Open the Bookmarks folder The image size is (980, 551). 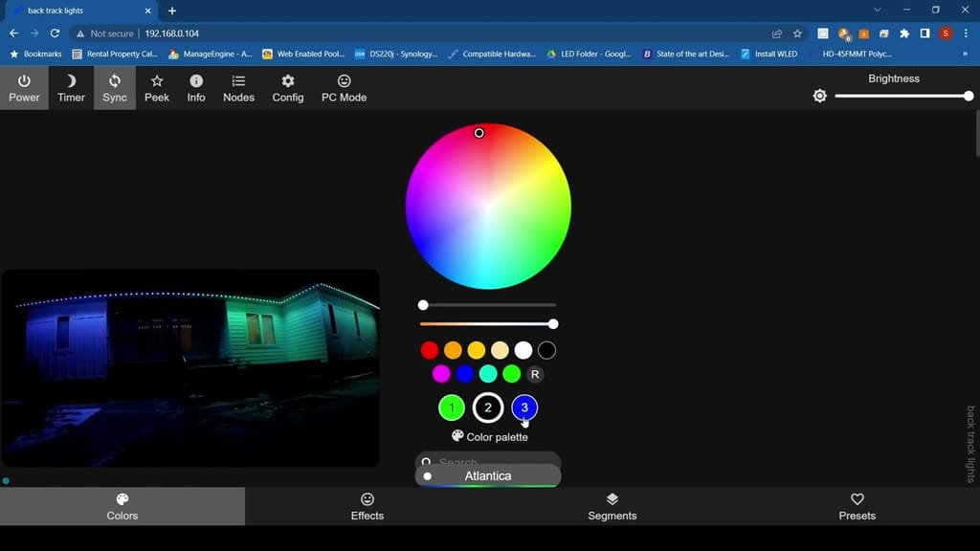tap(35, 55)
